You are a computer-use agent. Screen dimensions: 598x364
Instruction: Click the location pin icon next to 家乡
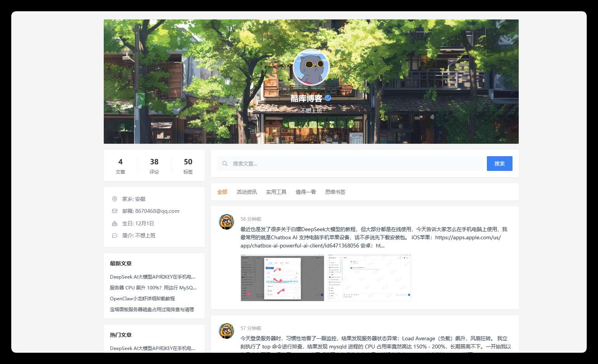pyautogui.click(x=115, y=199)
